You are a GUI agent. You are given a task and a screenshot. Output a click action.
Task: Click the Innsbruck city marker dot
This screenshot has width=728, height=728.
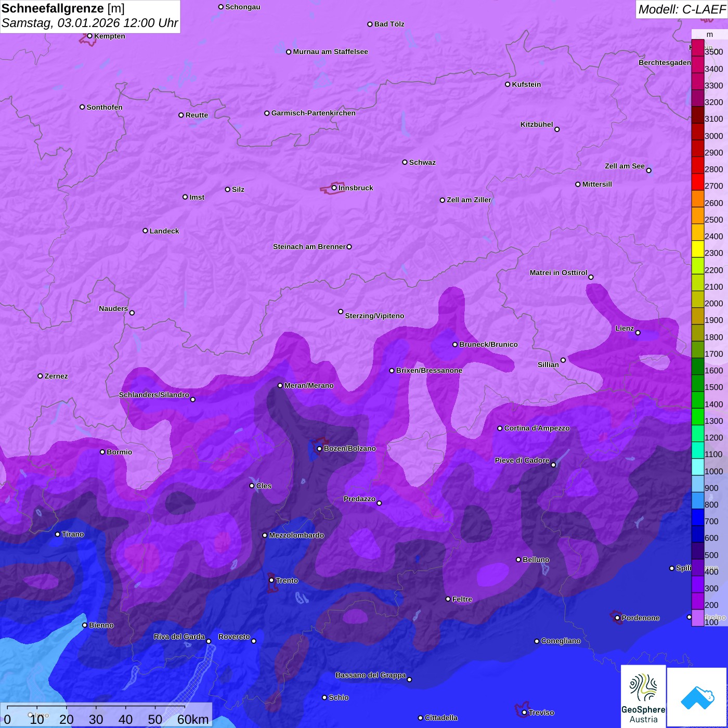coord(334,188)
